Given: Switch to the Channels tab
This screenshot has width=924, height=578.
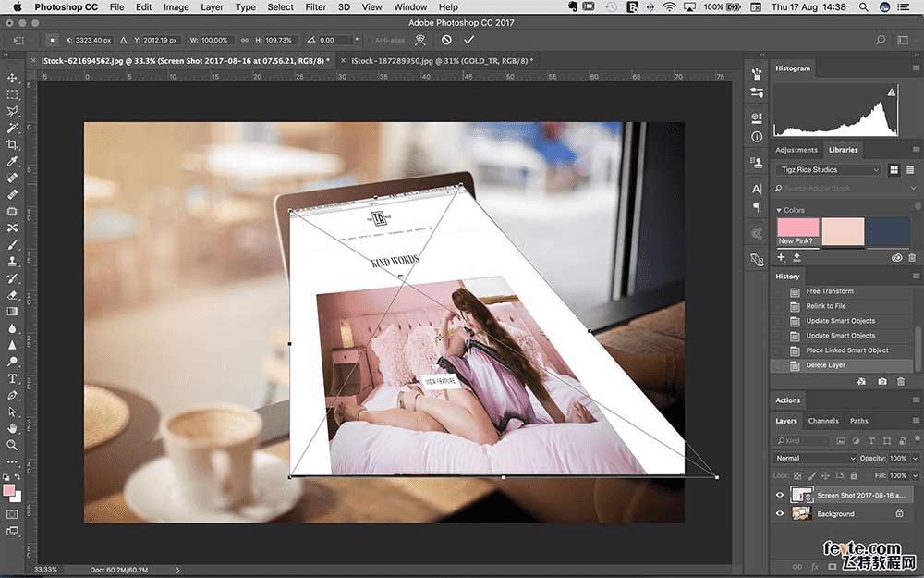Looking at the screenshot, I should (x=822, y=421).
